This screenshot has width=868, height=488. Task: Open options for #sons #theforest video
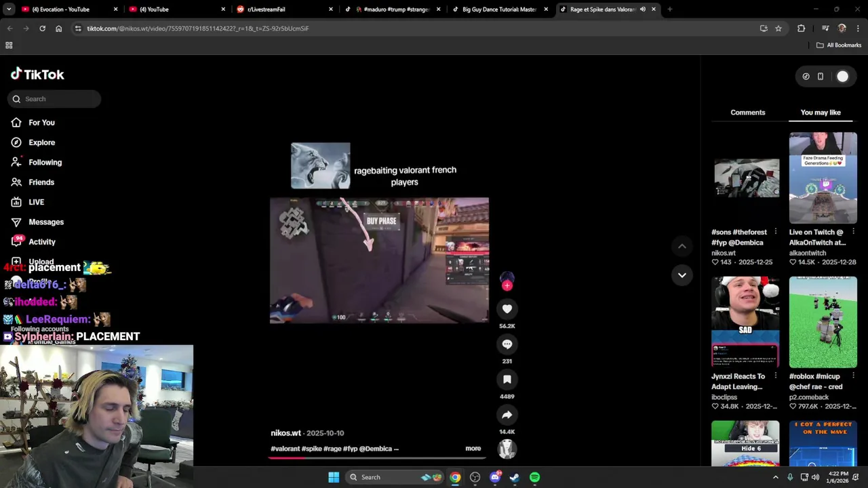pyautogui.click(x=776, y=232)
